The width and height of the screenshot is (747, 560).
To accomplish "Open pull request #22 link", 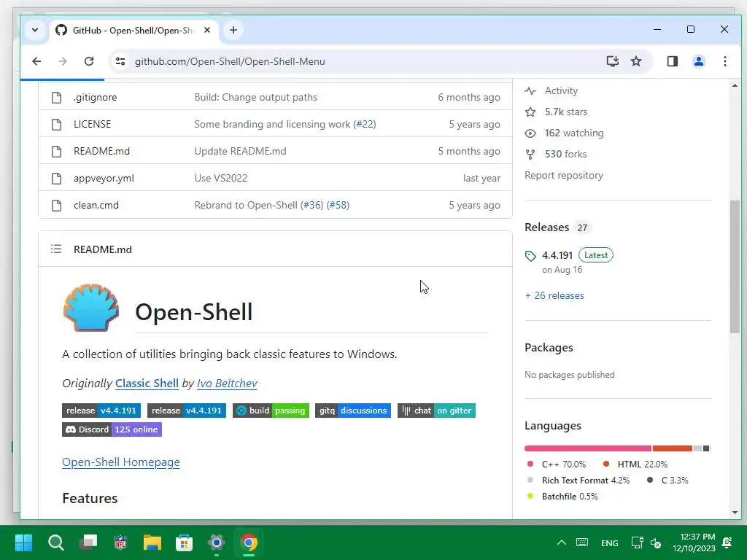I will 365,124.
